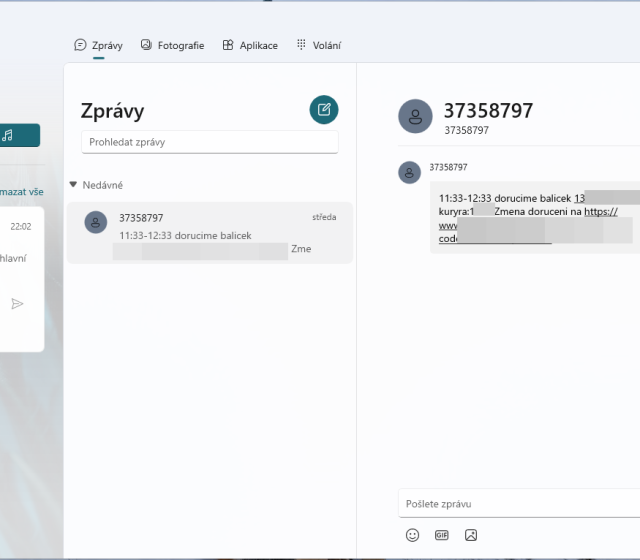Click the compose new message icon
Image resolution: width=640 pixels, height=560 pixels.
(x=323, y=110)
